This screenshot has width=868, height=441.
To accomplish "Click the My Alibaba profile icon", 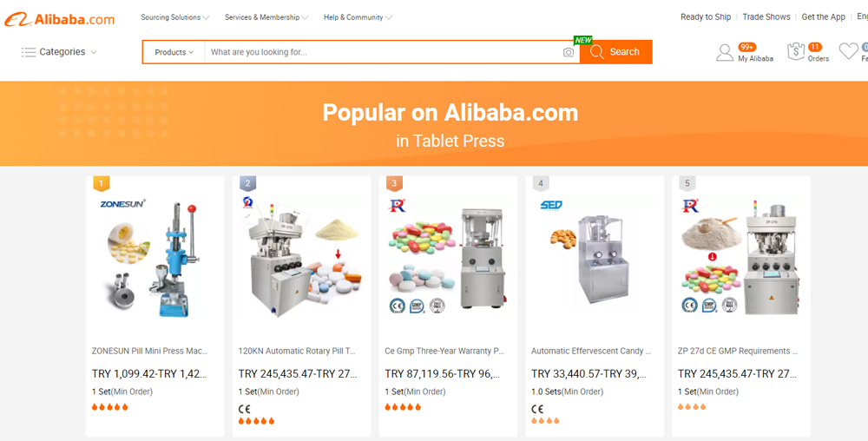I will pos(724,53).
